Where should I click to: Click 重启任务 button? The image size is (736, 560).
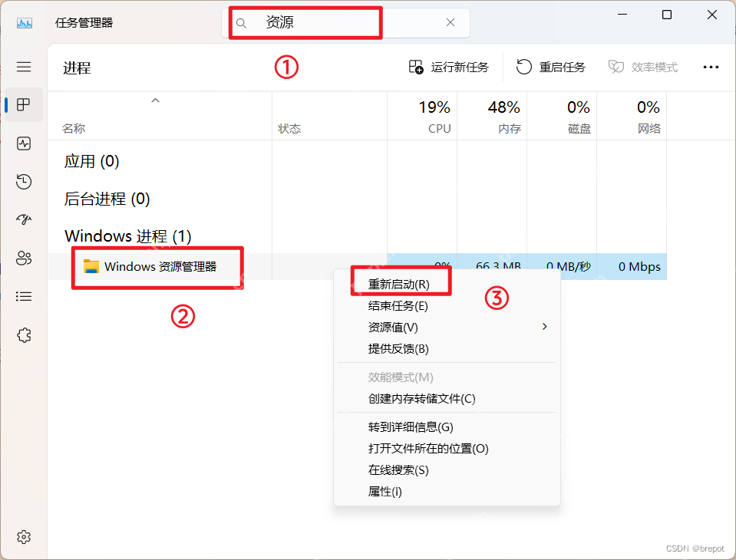pos(551,67)
